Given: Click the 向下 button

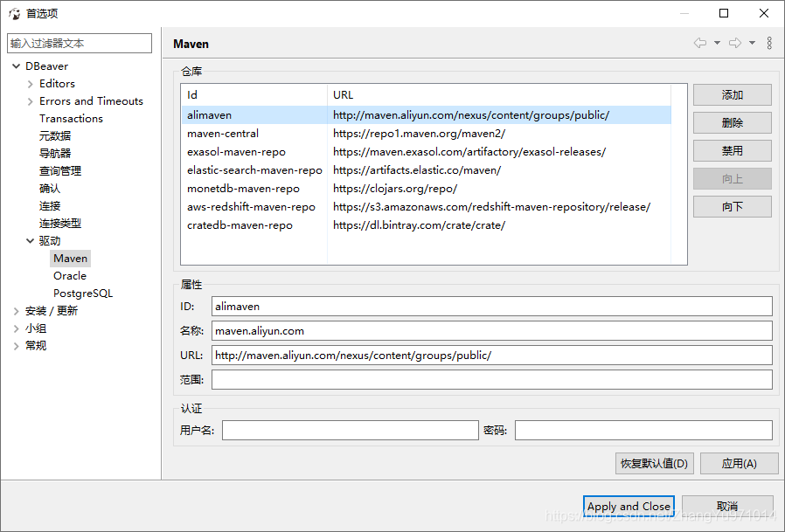Looking at the screenshot, I should pos(732,207).
